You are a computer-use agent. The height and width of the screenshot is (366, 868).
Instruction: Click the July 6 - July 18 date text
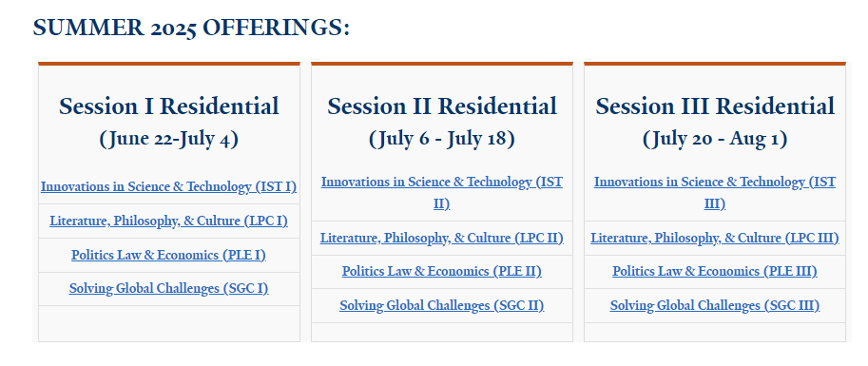click(x=442, y=139)
